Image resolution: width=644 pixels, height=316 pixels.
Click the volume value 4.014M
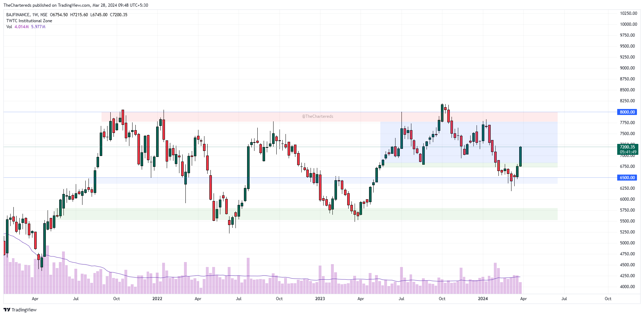pos(22,27)
